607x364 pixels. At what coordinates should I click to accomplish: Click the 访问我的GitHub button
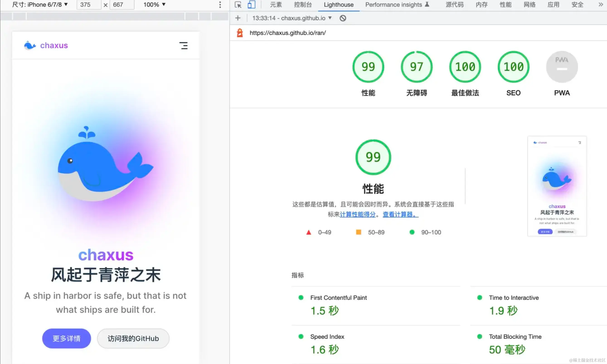(133, 338)
